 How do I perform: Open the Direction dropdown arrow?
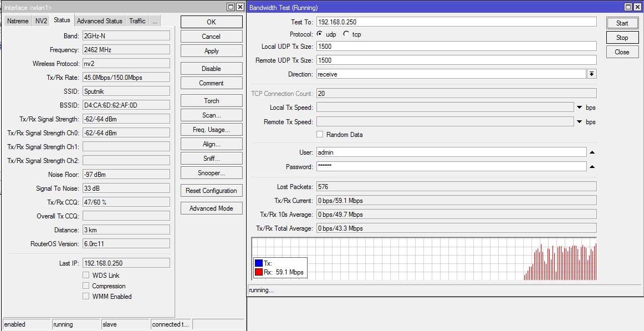pos(591,74)
